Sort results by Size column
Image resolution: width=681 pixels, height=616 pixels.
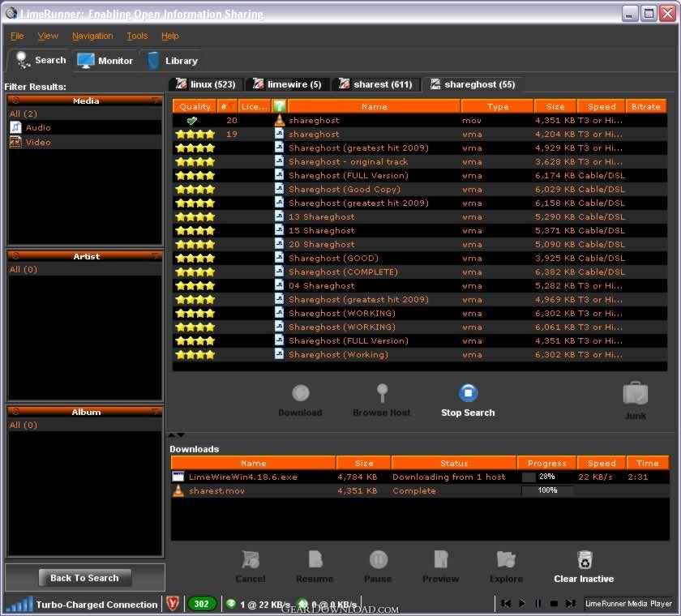(x=555, y=106)
